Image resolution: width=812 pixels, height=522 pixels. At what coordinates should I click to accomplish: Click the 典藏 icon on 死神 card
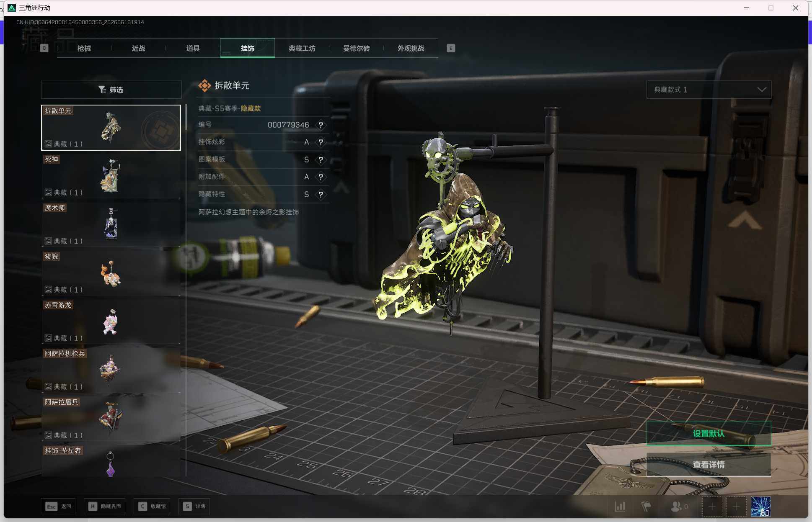[x=49, y=193]
